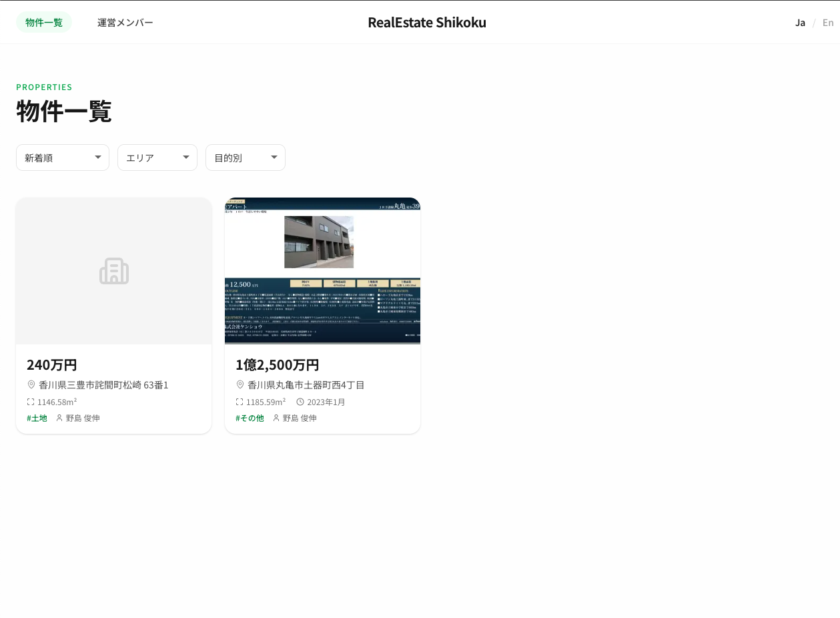Open the エリア area filter dropdown
This screenshot has height=618, width=840.
pyautogui.click(x=157, y=158)
